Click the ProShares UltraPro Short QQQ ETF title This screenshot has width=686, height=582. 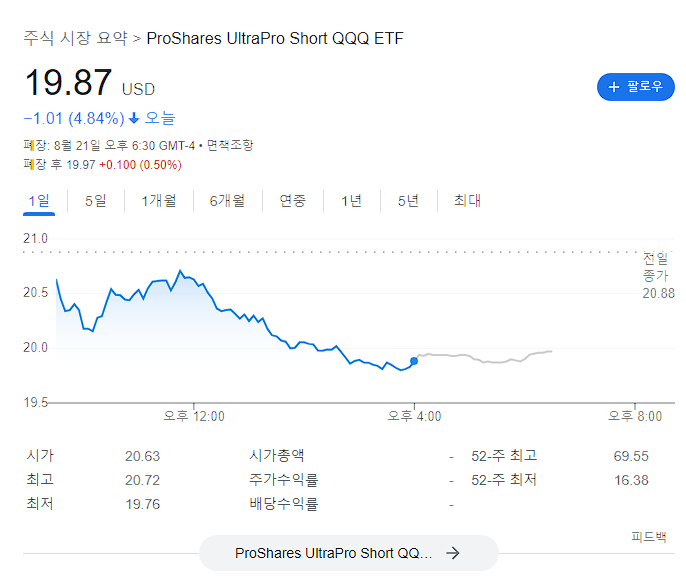tap(275, 39)
